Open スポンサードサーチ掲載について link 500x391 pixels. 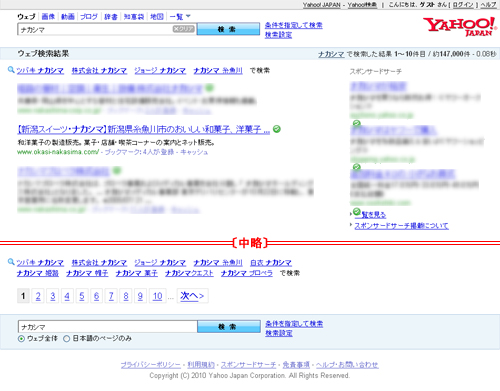(401, 226)
